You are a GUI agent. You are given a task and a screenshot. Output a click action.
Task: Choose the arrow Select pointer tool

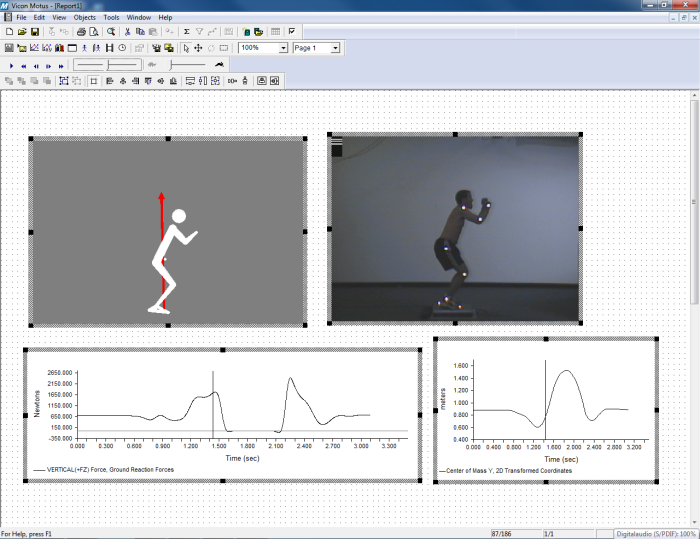click(x=186, y=48)
